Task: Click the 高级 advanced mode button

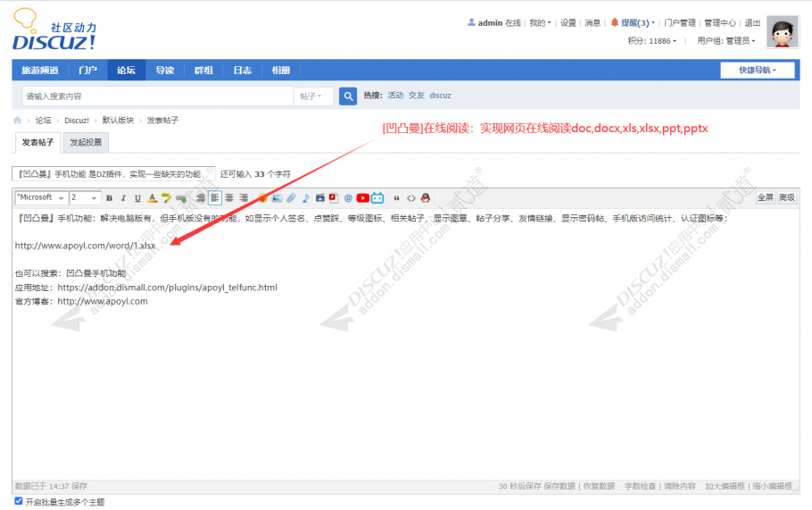Action: point(787,197)
